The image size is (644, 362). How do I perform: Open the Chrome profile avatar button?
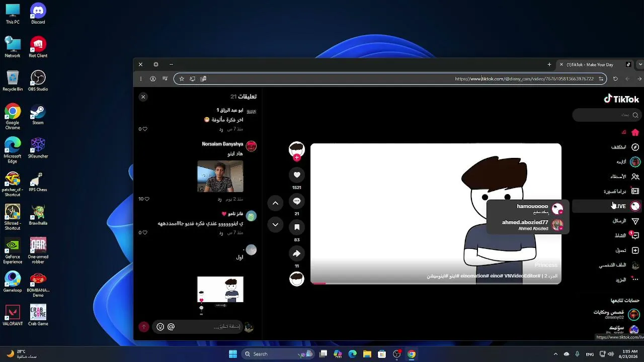(x=153, y=78)
